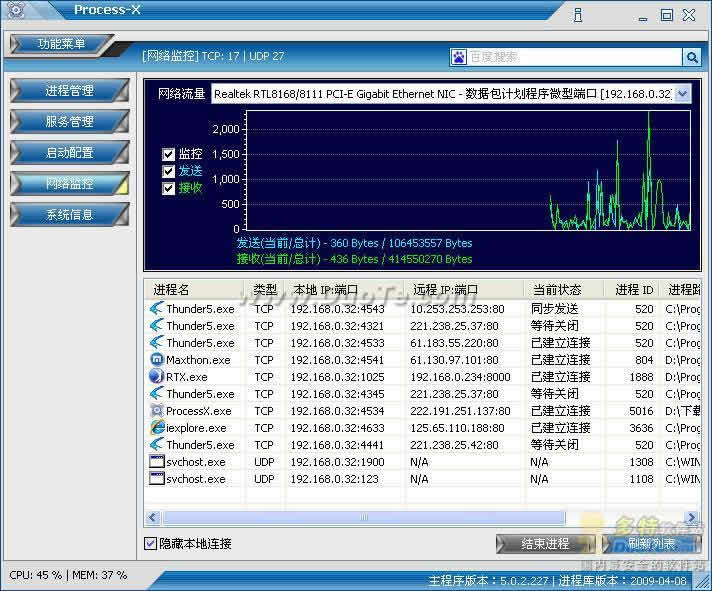Focus the 百度搜索 search input field
Viewport: 712px width, 591px height.
tap(574, 57)
